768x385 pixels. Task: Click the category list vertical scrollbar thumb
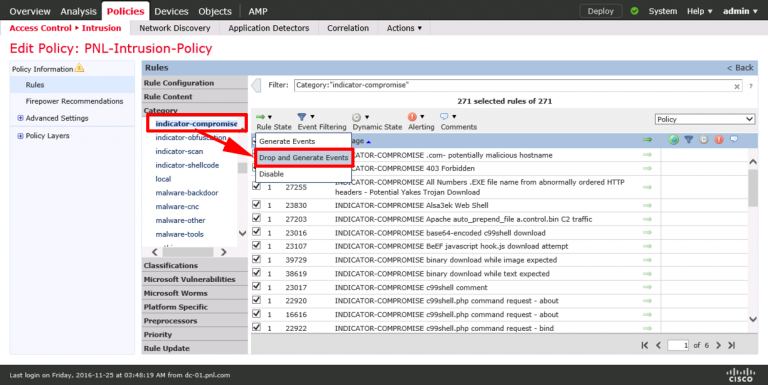(x=242, y=168)
